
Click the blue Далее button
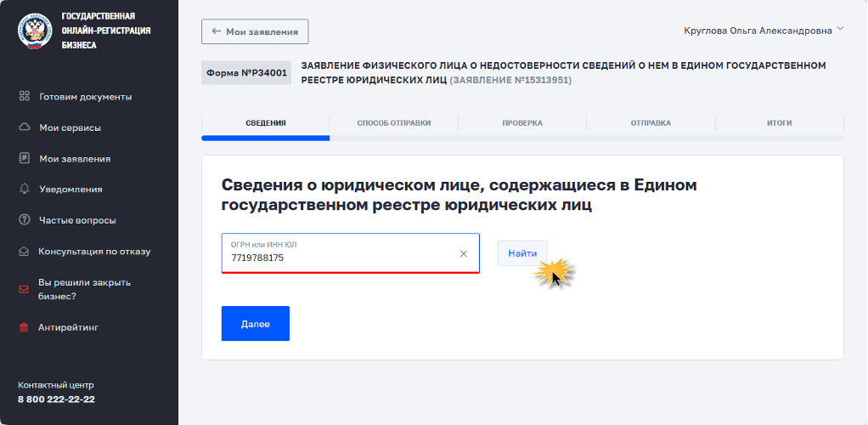[x=255, y=324]
